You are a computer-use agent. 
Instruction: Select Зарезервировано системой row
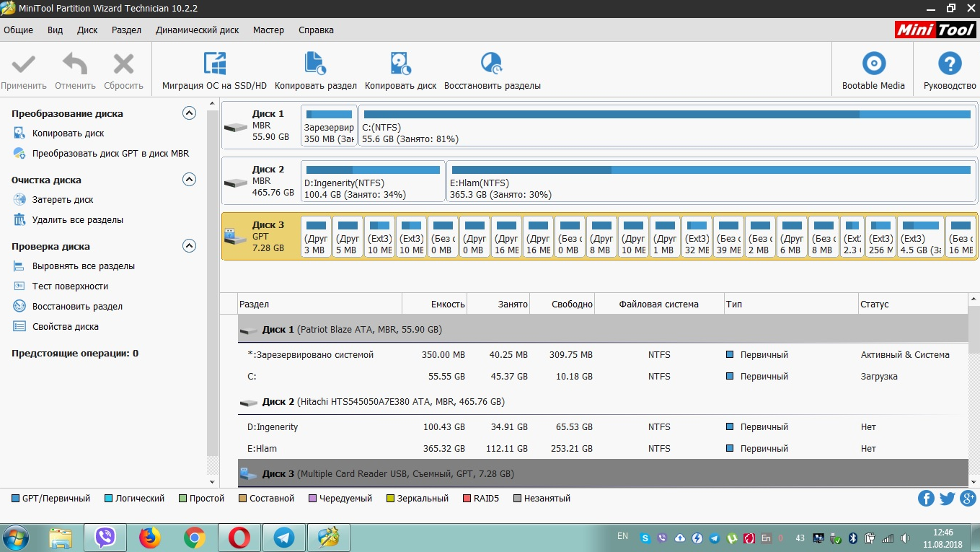point(603,355)
